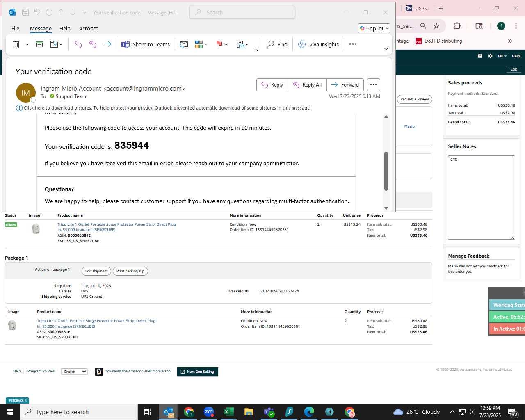This screenshot has width=525, height=420.
Task: Bookmark this page with the star
Action: (x=436, y=26)
